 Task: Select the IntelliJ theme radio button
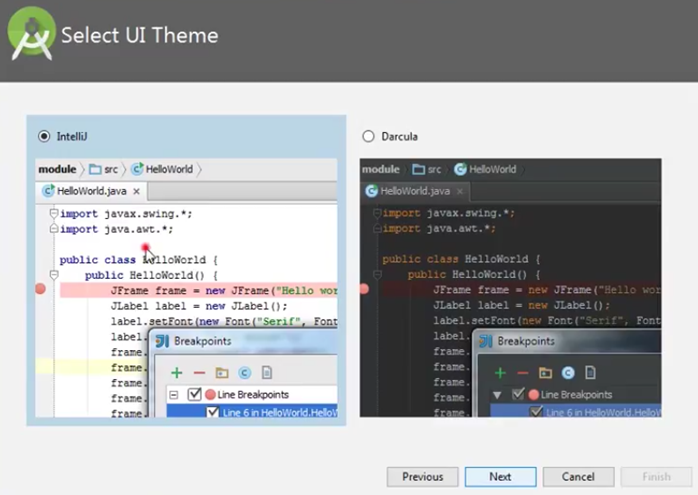pos(43,136)
